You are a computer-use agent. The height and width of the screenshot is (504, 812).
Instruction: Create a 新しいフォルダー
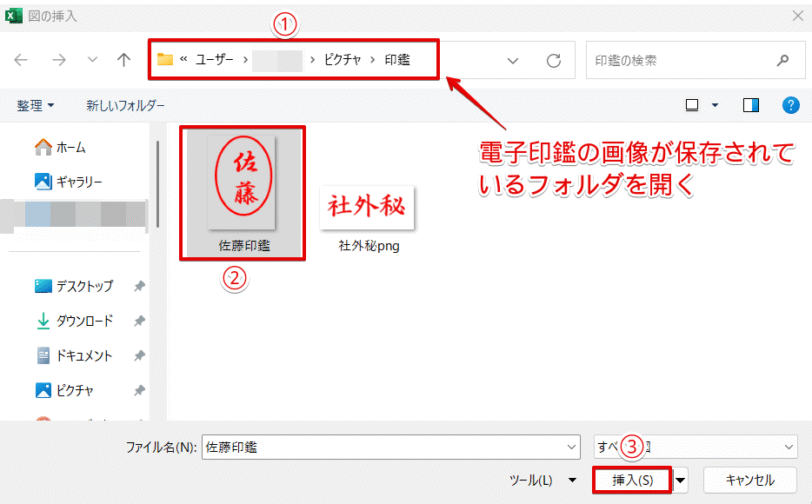pos(125,106)
